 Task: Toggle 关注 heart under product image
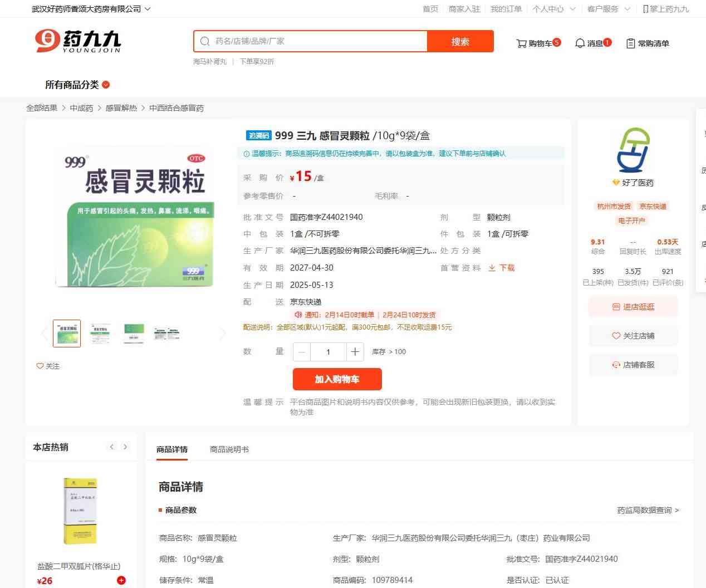(48, 366)
